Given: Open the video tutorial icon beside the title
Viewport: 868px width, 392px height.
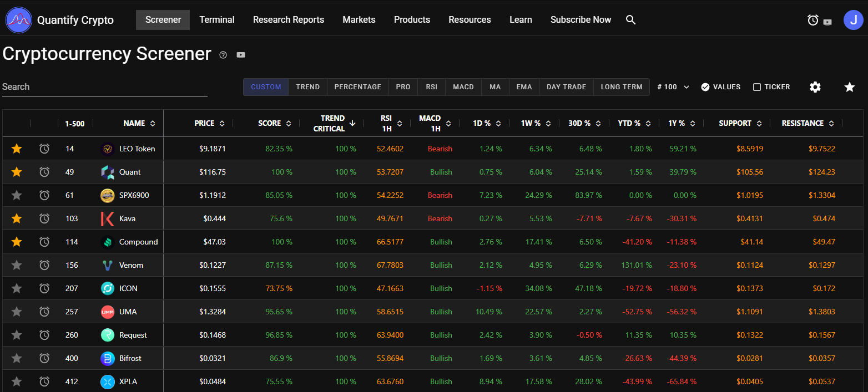Looking at the screenshot, I should [241, 55].
